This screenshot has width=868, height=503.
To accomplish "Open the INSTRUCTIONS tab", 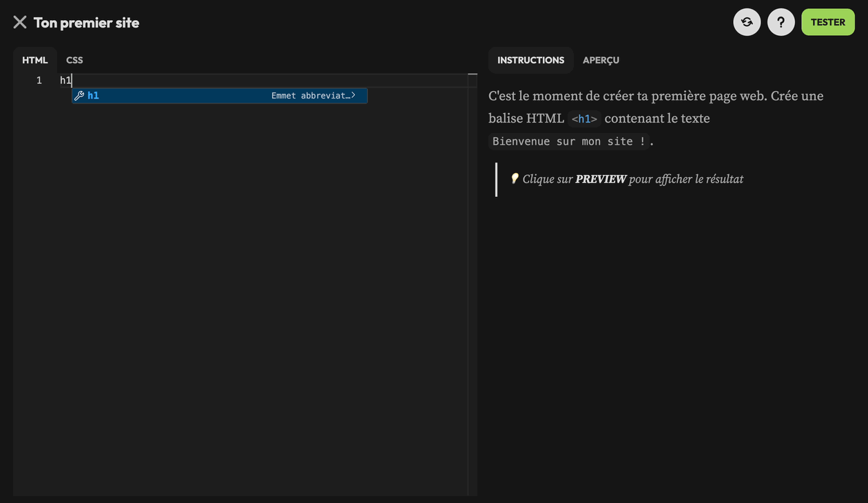I will (530, 60).
